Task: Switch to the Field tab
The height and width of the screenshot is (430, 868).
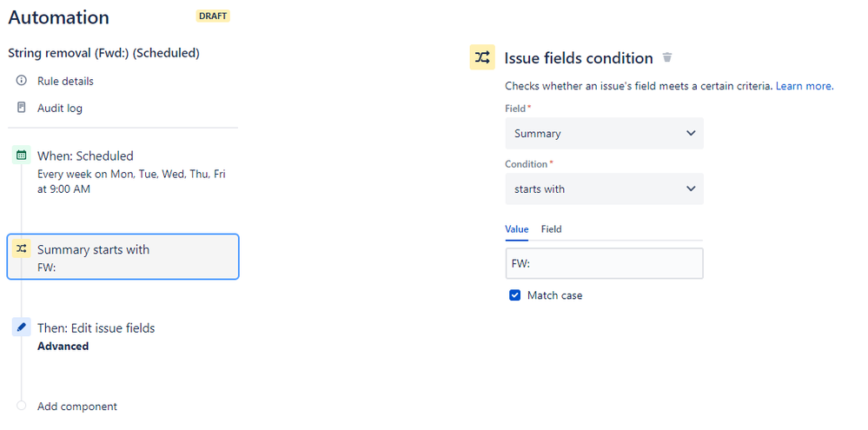Action: (551, 229)
